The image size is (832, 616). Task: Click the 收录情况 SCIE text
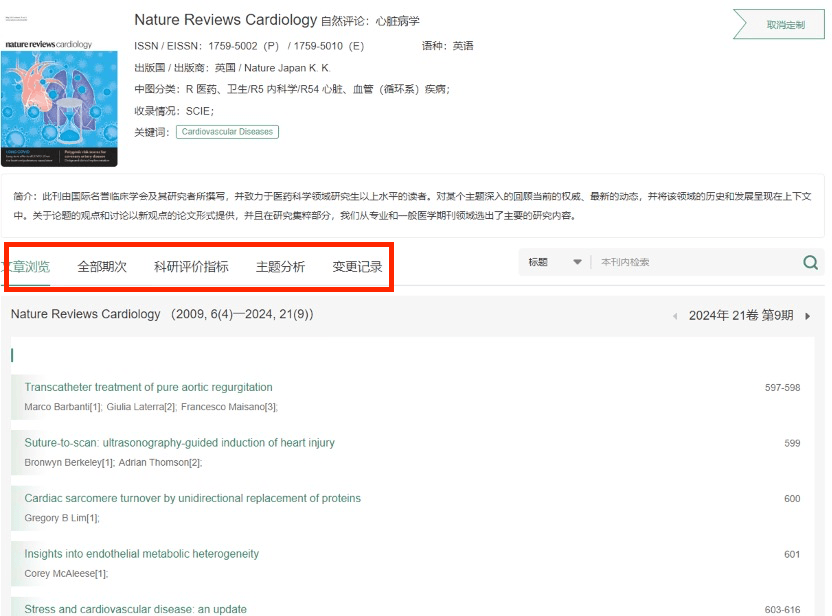coord(174,111)
